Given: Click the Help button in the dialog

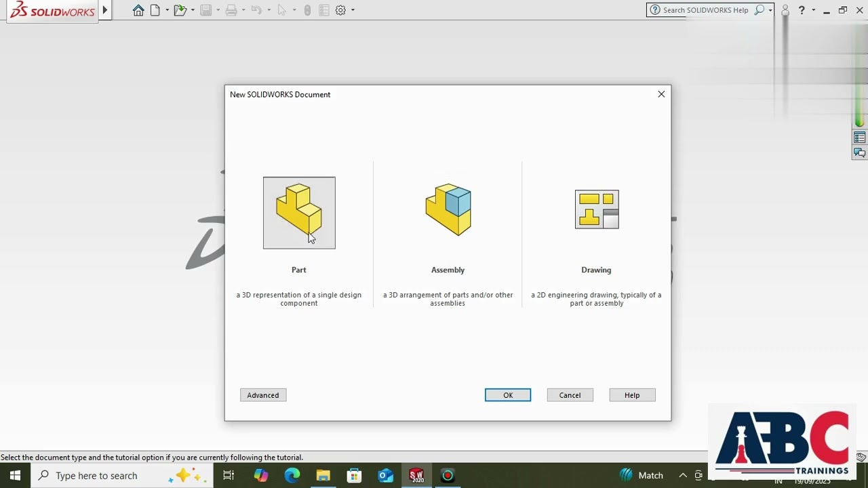Looking at the screenshot, I should coord(632,395).
